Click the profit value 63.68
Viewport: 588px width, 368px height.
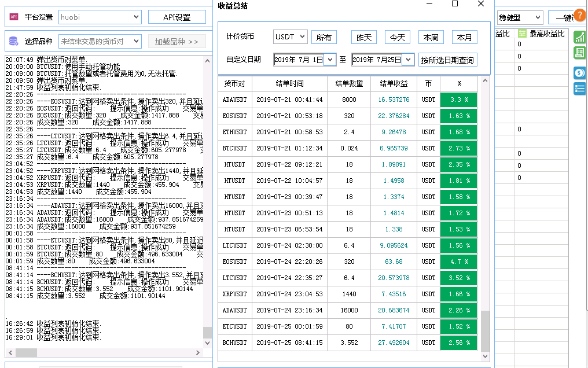(394, 262)
